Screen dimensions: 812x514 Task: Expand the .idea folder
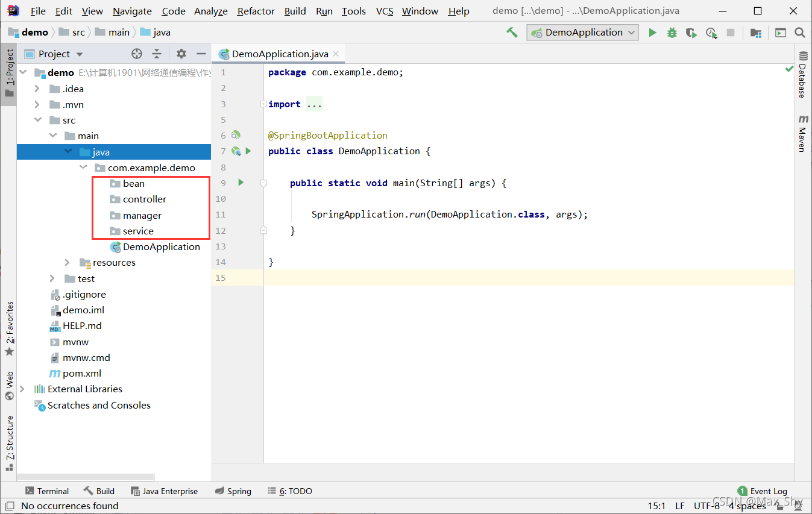(37, 89)
